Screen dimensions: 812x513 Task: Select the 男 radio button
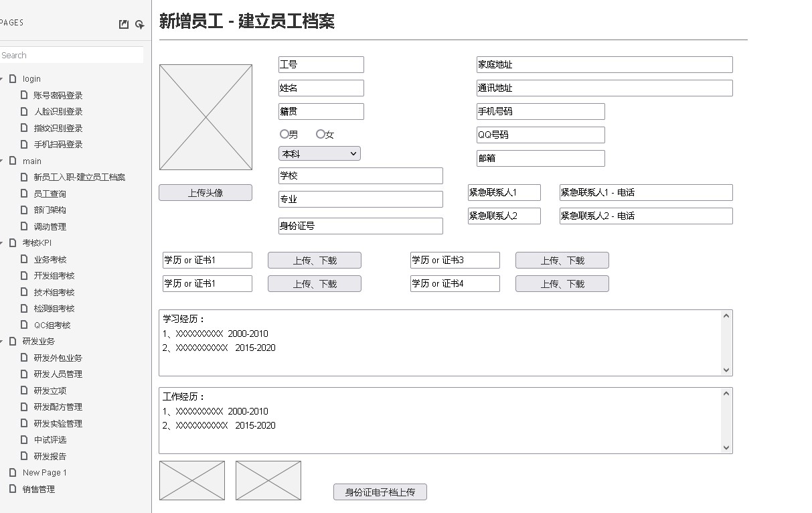(285, 134)
